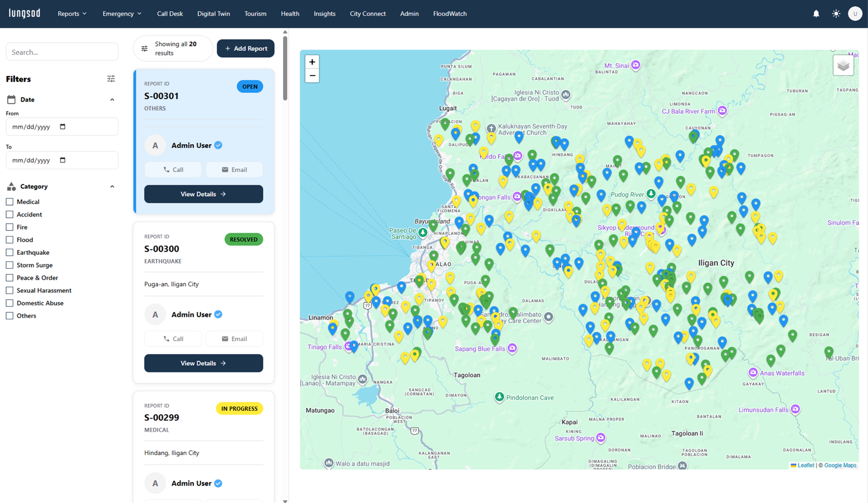This screenshot has height=503, width=868.
Task: Zoom out on the map
Action: pyautogui.click(x=312, y=75)
